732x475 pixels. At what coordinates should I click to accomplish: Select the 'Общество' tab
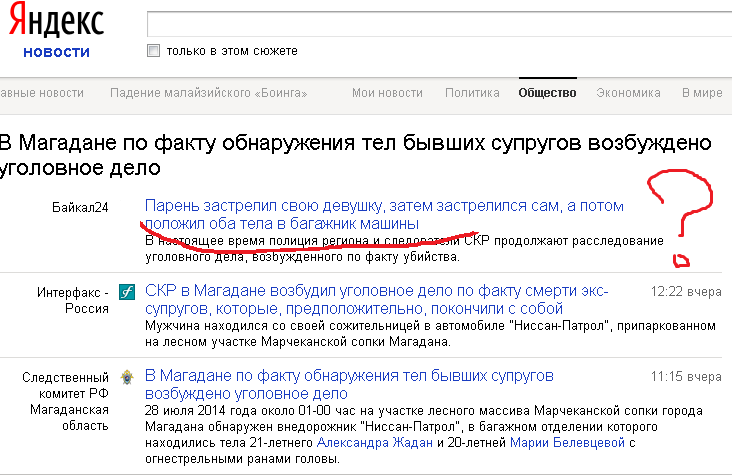tap(548, 93)
